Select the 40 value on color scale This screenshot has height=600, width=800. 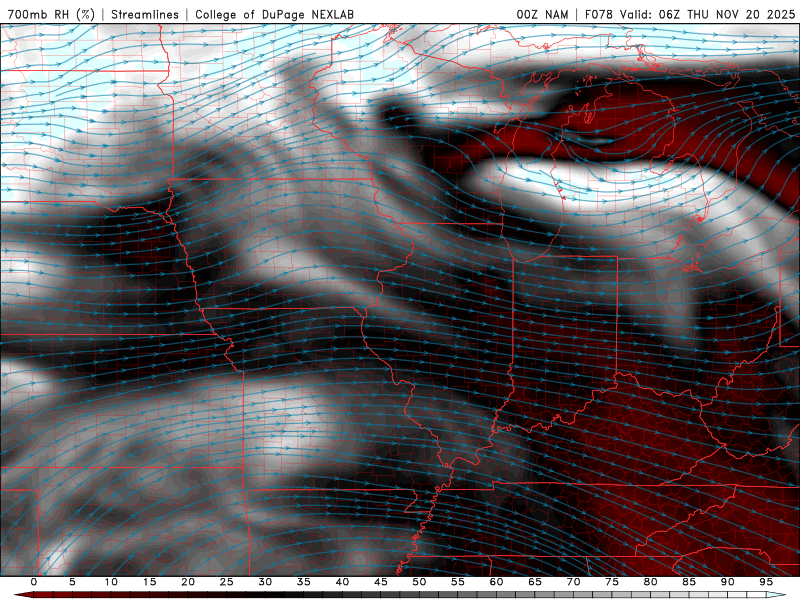click(x=342, y=582)
